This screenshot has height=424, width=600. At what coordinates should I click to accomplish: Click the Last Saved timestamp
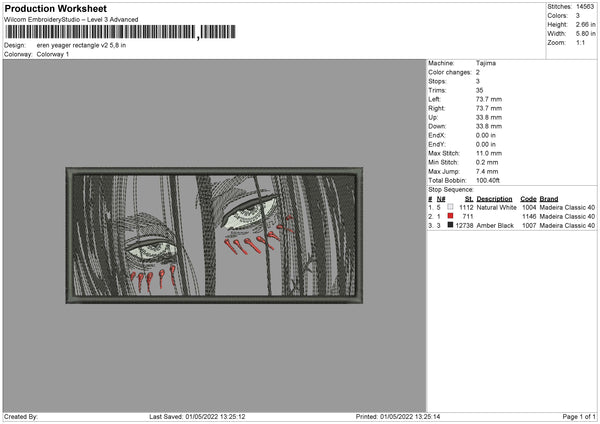[197, 416]
